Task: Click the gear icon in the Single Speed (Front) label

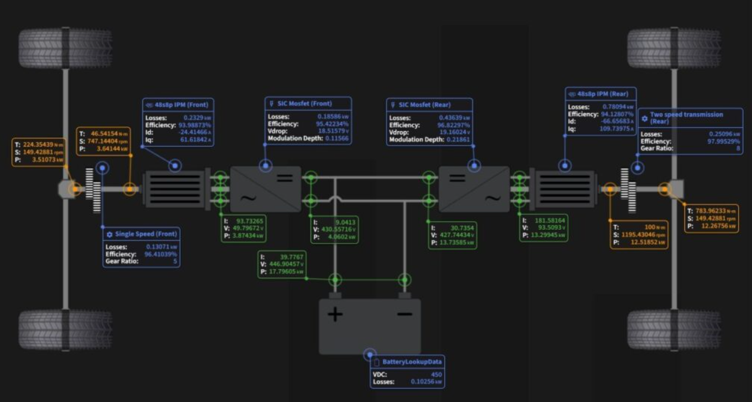Action: click(109, 235)
